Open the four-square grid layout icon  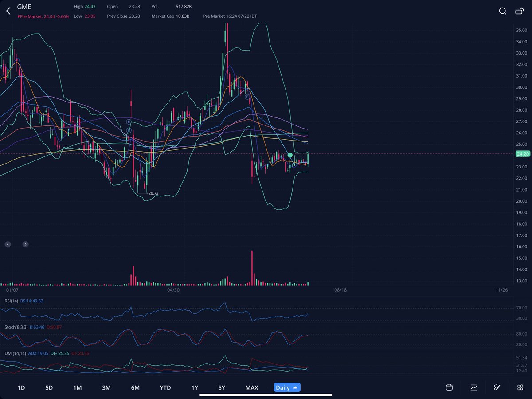point(520,387)
